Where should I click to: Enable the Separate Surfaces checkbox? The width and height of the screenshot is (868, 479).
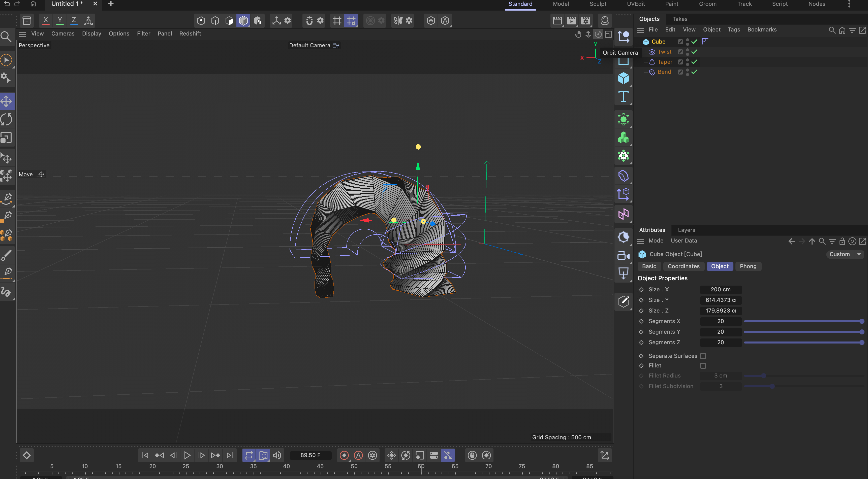(703, 356)
